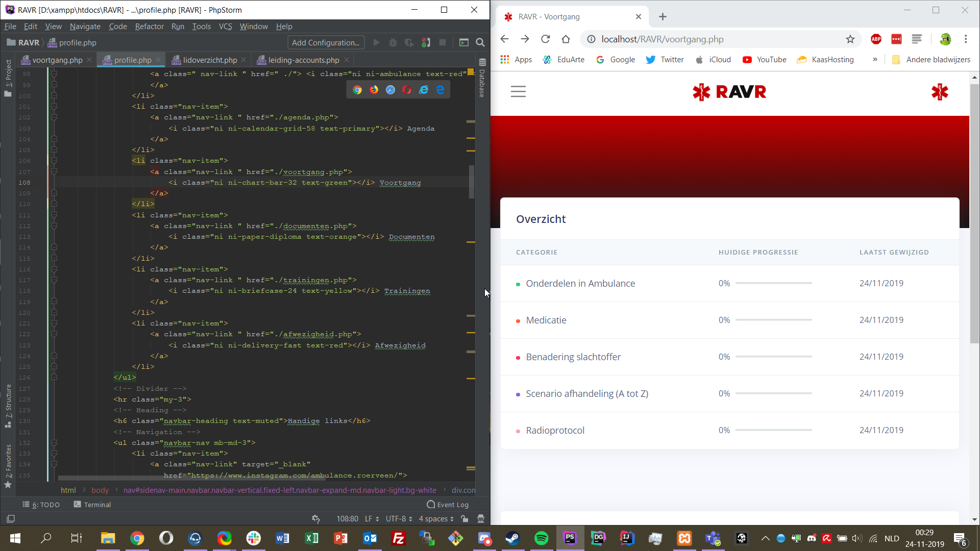
Task: Click the Onderdelen in Ambulance progress bar
Action: [773, 283]
